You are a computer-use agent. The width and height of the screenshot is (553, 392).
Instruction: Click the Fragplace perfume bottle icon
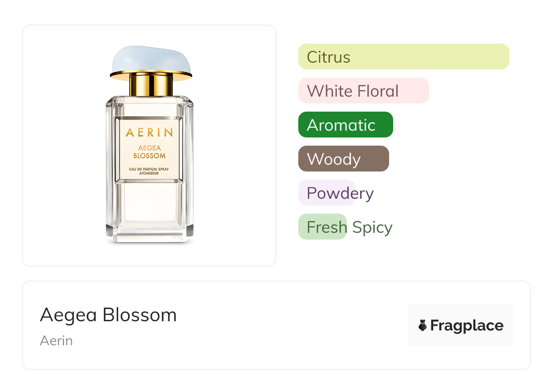(423, 325)
